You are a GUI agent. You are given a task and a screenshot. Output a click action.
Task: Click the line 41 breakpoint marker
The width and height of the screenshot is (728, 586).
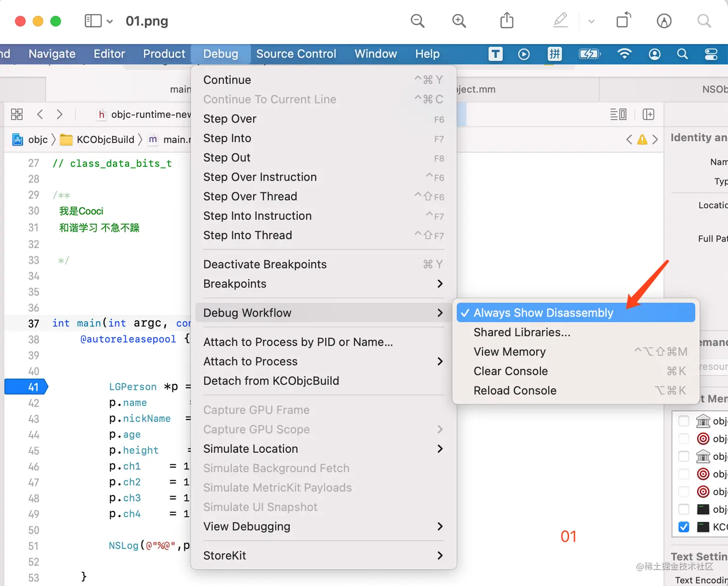26,387
